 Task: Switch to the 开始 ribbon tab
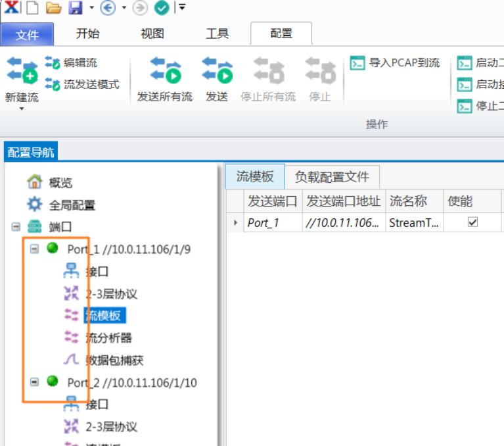coord(88,34)
